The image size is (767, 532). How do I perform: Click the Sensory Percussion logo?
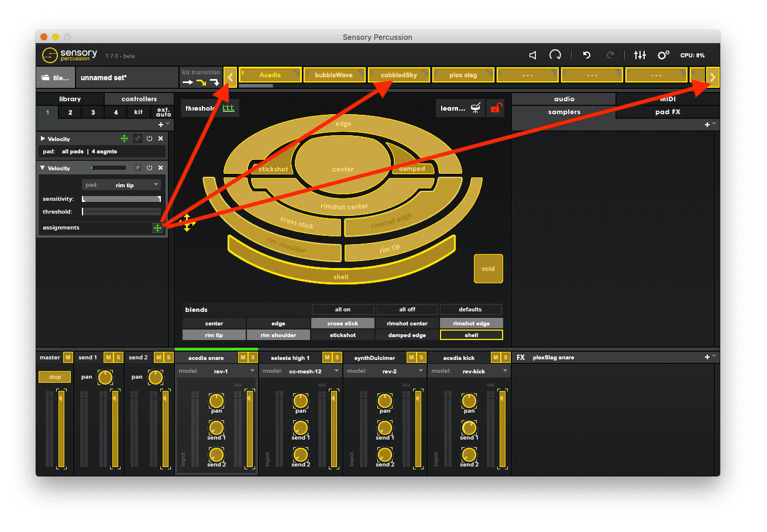point(70,56)
